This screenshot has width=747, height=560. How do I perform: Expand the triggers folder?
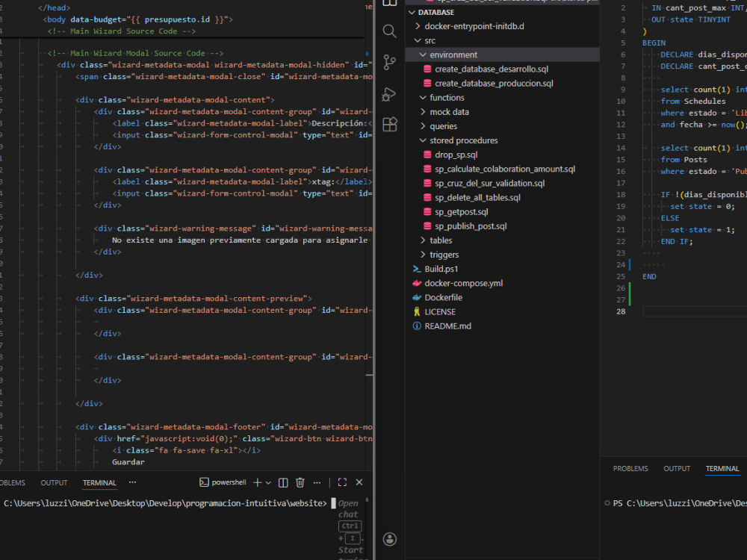click(423, 255)
